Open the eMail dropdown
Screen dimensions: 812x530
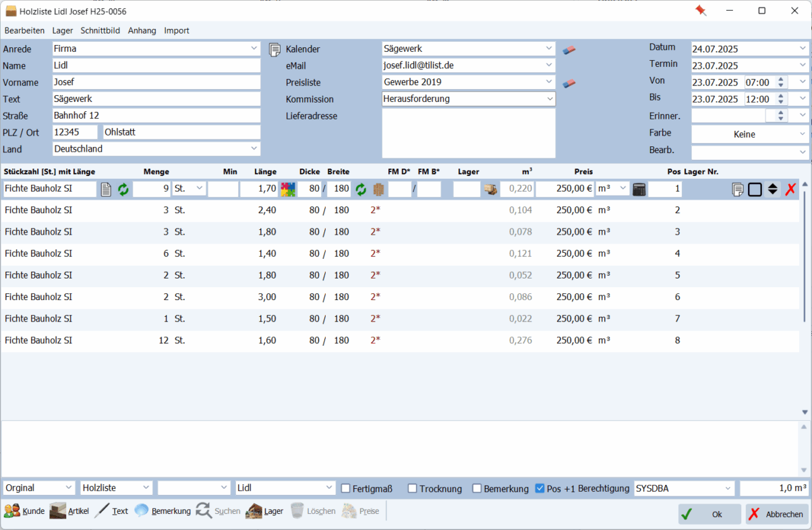pyautogui.click(x=550, y=65)
